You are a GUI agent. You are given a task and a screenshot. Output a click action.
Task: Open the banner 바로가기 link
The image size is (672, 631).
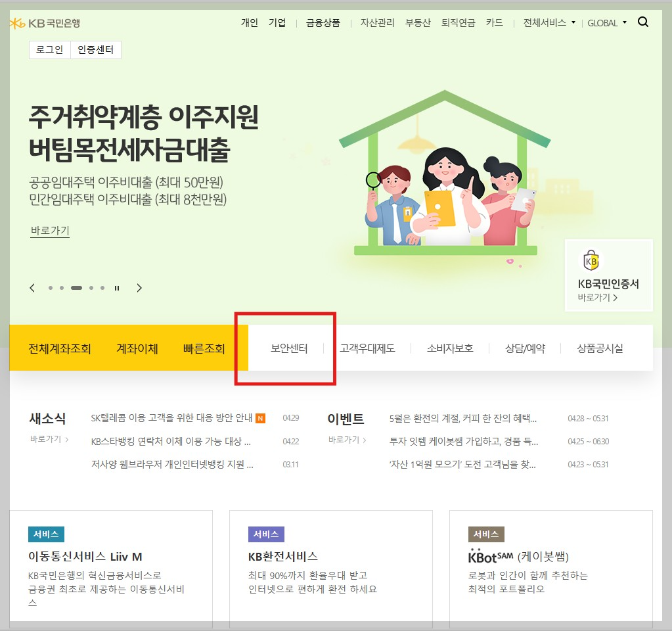click(49, 231)
